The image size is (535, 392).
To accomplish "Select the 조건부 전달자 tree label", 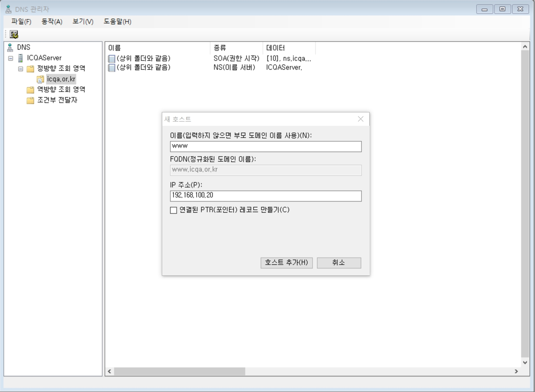I will (57, 100).
